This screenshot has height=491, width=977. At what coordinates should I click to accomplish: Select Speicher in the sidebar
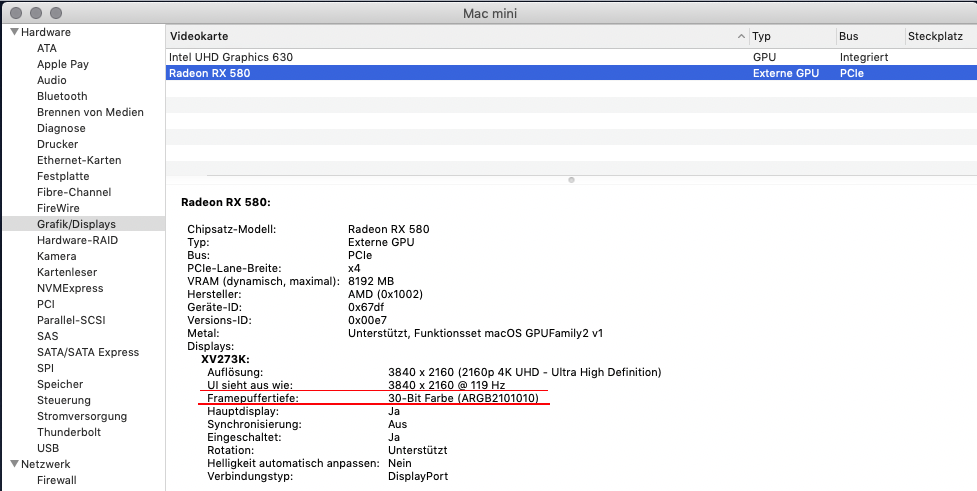tap(60, 384)
